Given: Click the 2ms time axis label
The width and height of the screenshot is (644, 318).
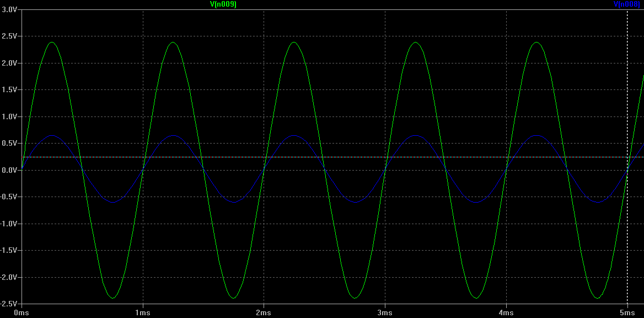Looking at the screenshot, I should [264, 313].
